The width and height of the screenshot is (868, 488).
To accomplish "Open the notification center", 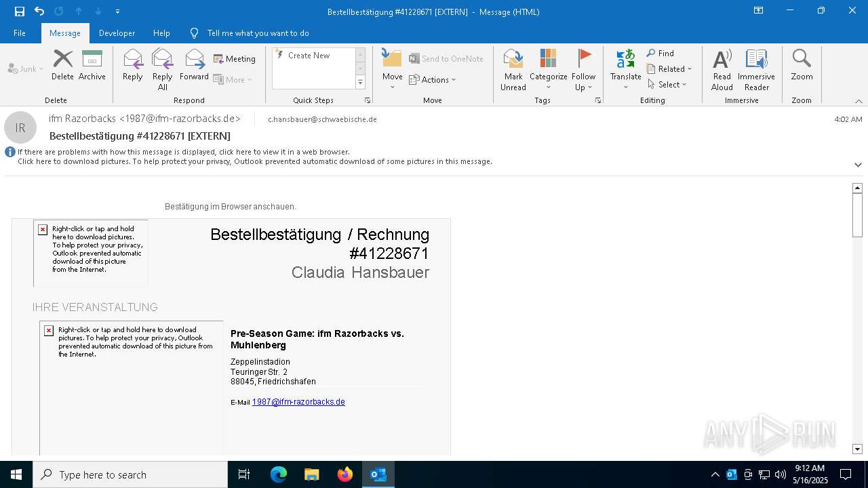I will click(846, 474).
